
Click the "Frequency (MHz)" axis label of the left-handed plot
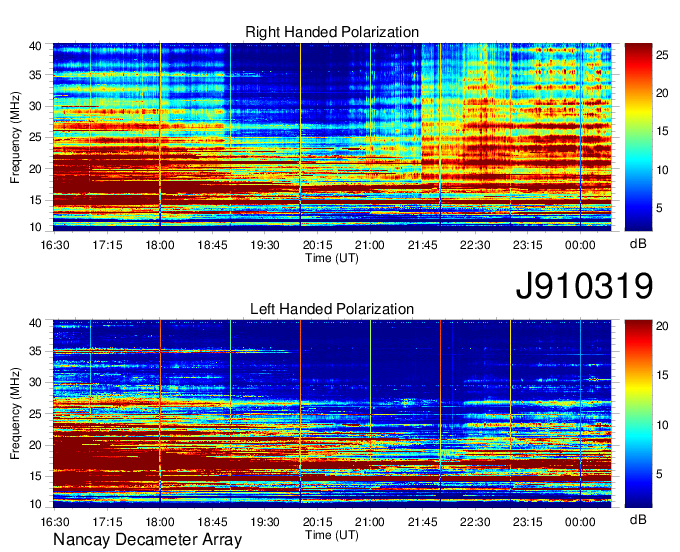(15, 414)
